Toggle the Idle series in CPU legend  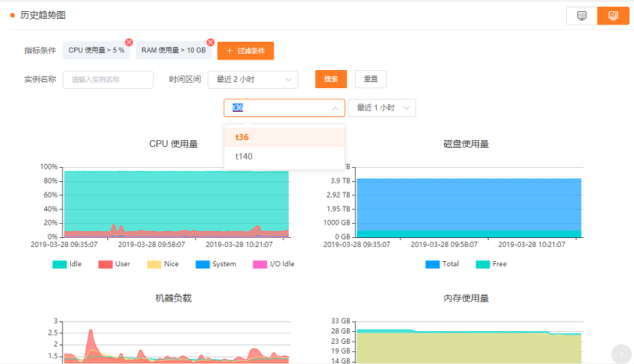[67, 264]
